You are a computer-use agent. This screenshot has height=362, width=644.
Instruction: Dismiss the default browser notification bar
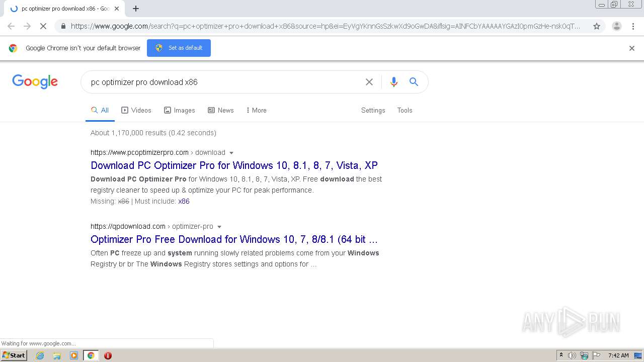[x=632, y=48]
